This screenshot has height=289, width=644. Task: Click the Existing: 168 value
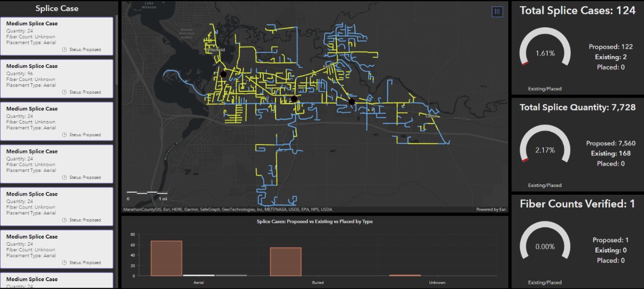point(611,154)
